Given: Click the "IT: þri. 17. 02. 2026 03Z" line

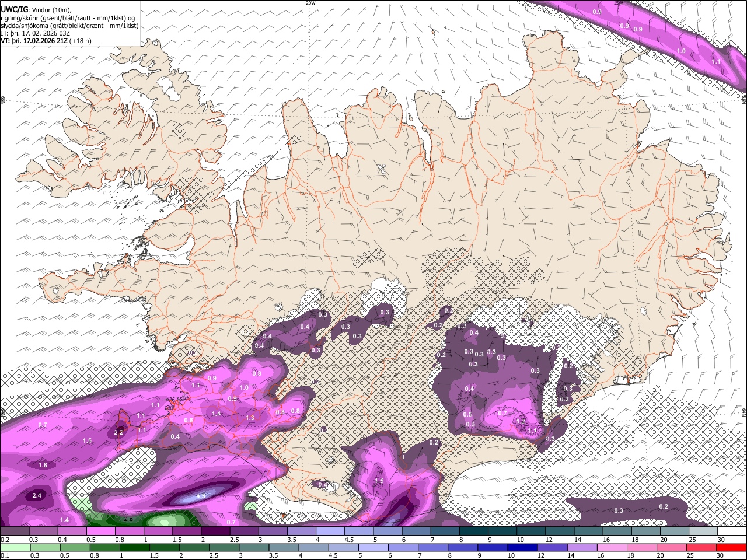Looking at the screenshot, I should (35, 33).
